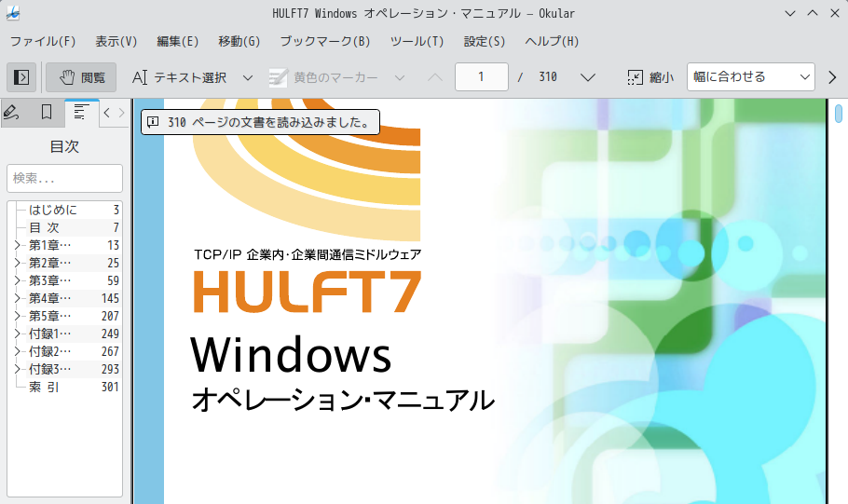Expand the 第4章 tree node
Viewport: 848px width, 504px height.
18,298
